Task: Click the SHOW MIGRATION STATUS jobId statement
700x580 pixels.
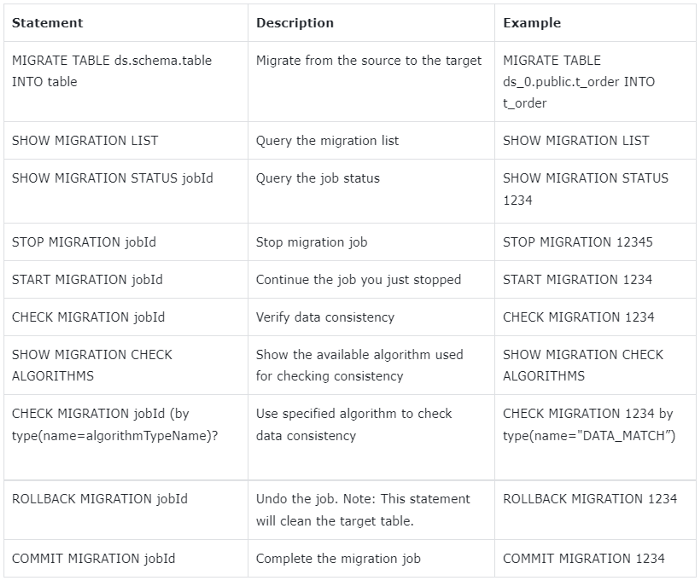Action: pyautogui.click(x=112, y=178)
